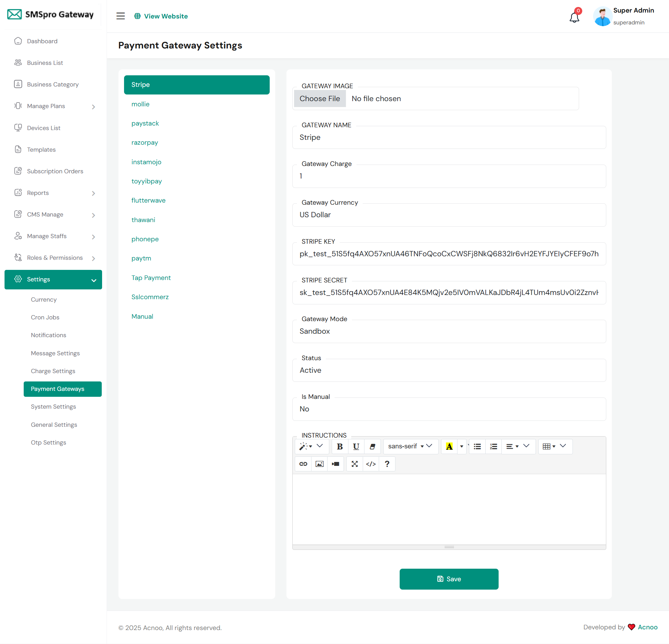669x644 pixels.
Task: Click the Save button
Action: pyautogui.click(x=449, y=579)
